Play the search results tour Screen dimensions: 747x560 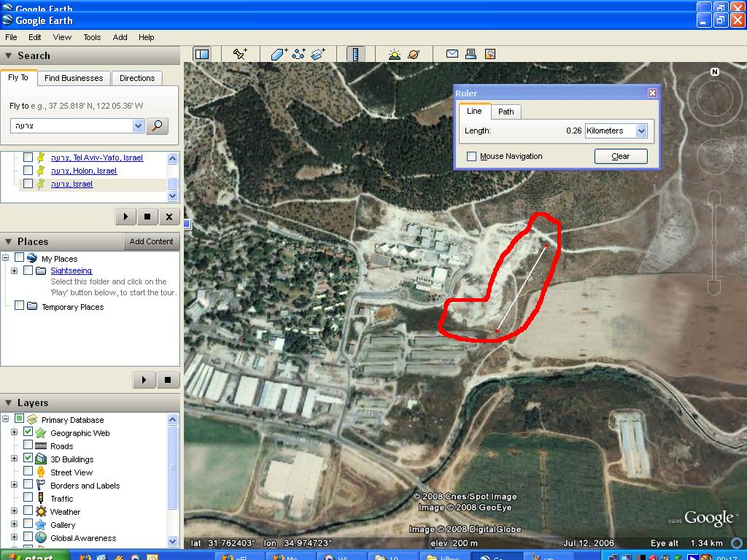point(125,217)
